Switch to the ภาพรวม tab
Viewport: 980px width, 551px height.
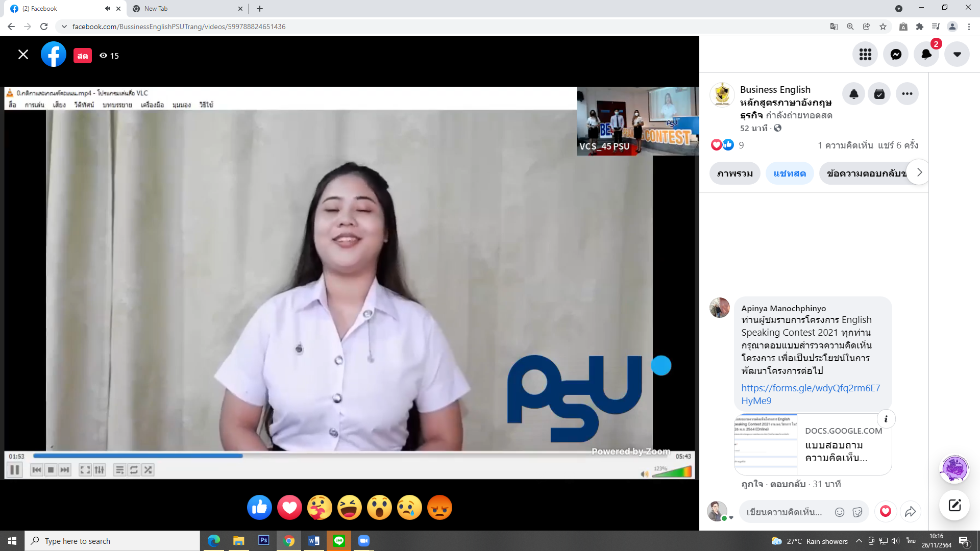click(x=734, y=173)
